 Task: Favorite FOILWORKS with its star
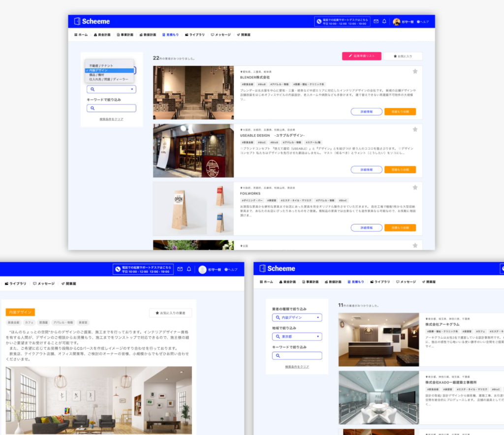(x=415, y=187)
